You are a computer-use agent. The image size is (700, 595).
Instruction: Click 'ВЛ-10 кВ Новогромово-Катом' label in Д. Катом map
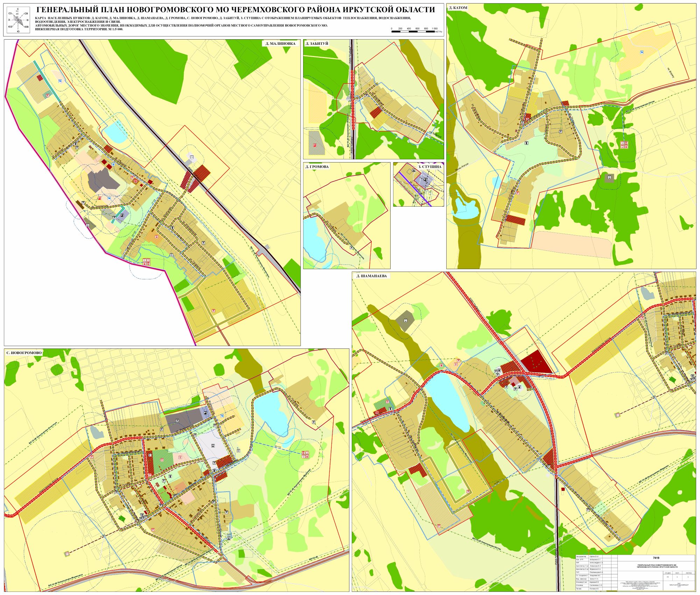pyautogui.click(x=640, y=107)
